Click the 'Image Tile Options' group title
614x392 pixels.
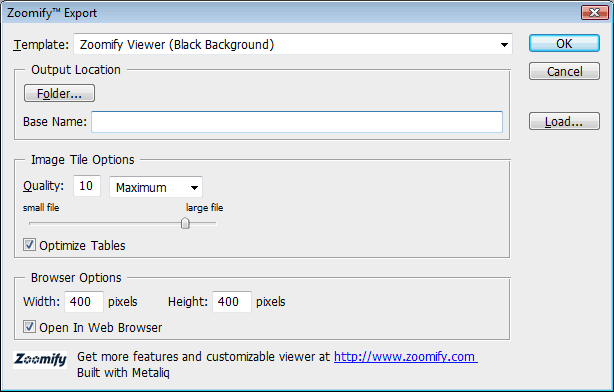point(83,160)
